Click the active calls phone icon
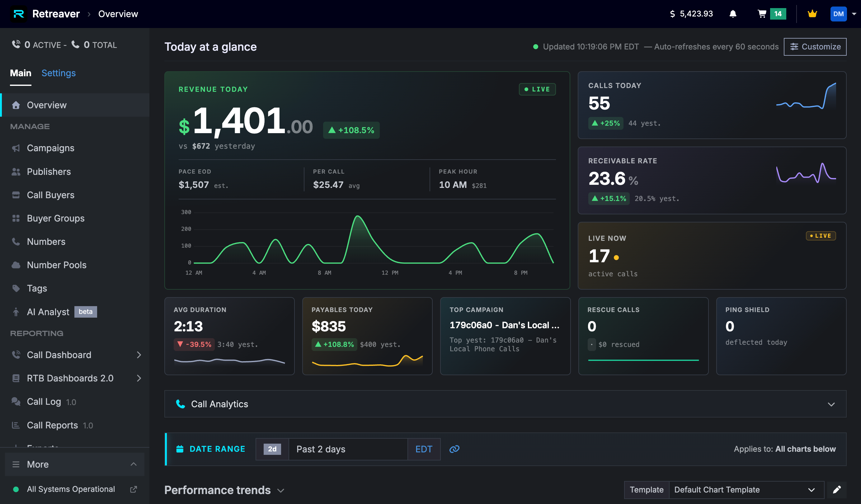The width and height of the screenshot is (861, 504). click(16, 44)
